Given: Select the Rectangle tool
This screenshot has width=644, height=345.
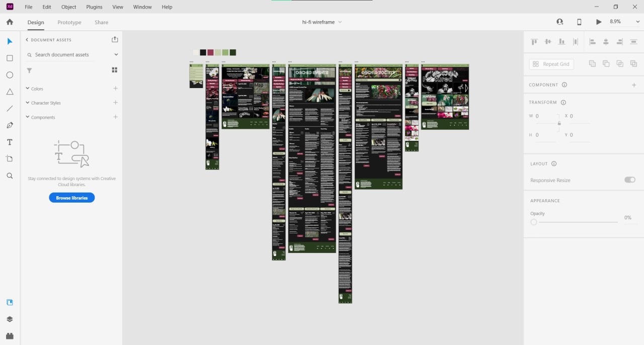Looking at the screenshot, I should coord(10,58).
